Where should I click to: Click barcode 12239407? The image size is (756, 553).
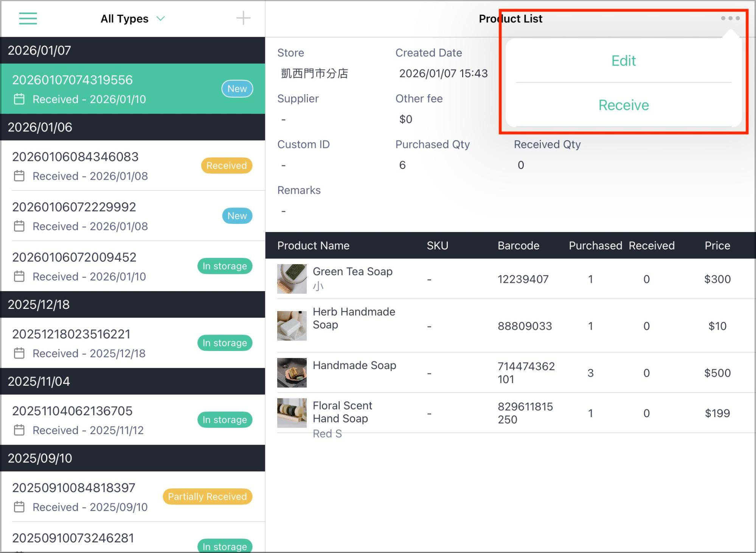tap(523, 279)
